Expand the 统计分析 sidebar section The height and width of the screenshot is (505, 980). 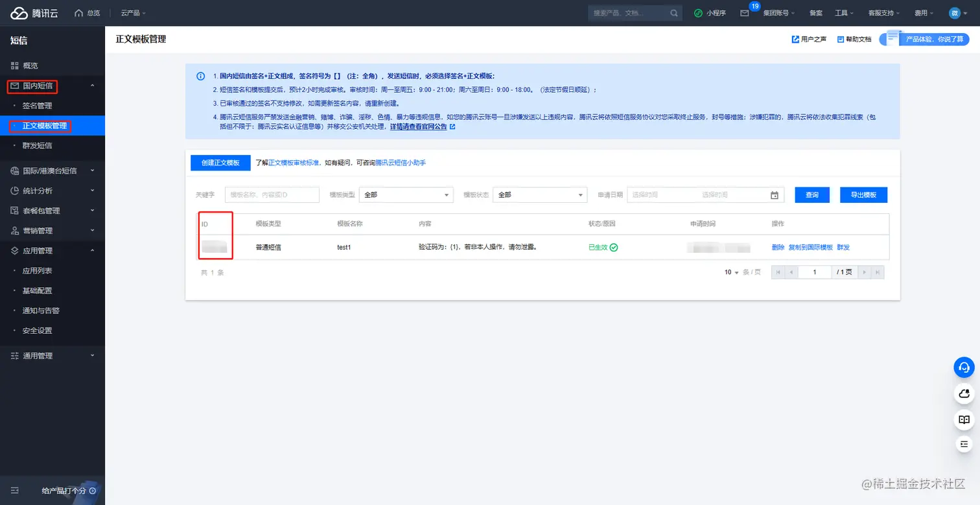click(52, 191)
